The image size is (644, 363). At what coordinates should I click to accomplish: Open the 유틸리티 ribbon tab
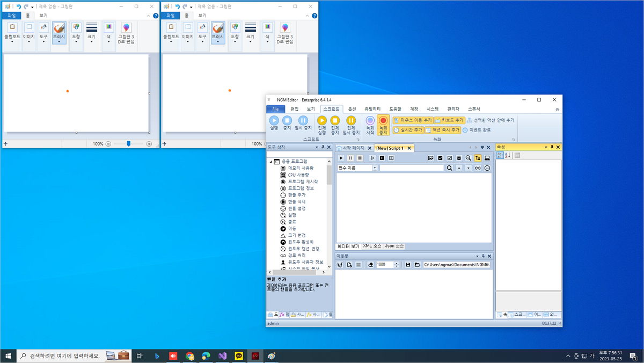[x=372, y=109]
